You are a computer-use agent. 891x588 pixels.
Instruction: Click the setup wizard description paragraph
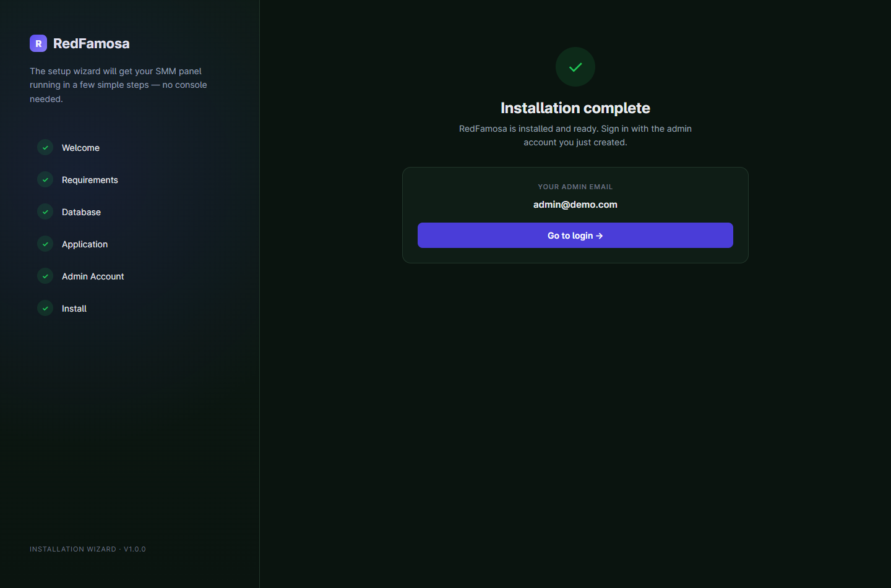point(119,85)
